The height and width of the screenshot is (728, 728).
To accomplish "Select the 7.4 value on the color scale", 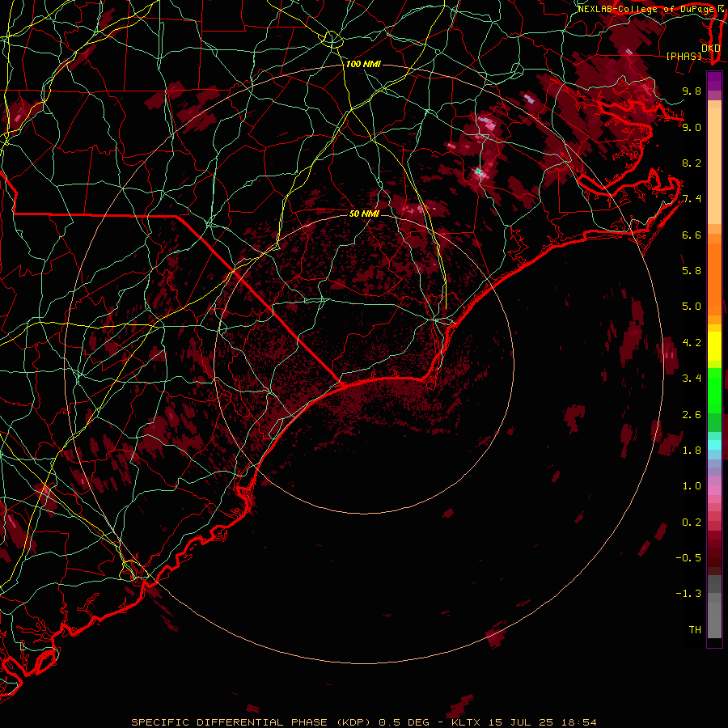I will pos(692,199).
